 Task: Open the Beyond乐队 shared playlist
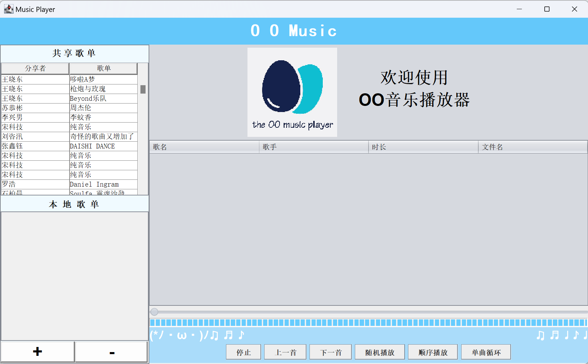(x=103, y=98)
